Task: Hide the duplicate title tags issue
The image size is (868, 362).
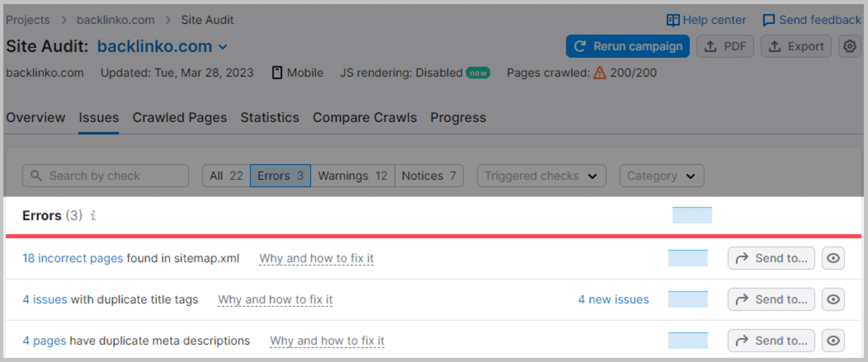Action: 833,299
